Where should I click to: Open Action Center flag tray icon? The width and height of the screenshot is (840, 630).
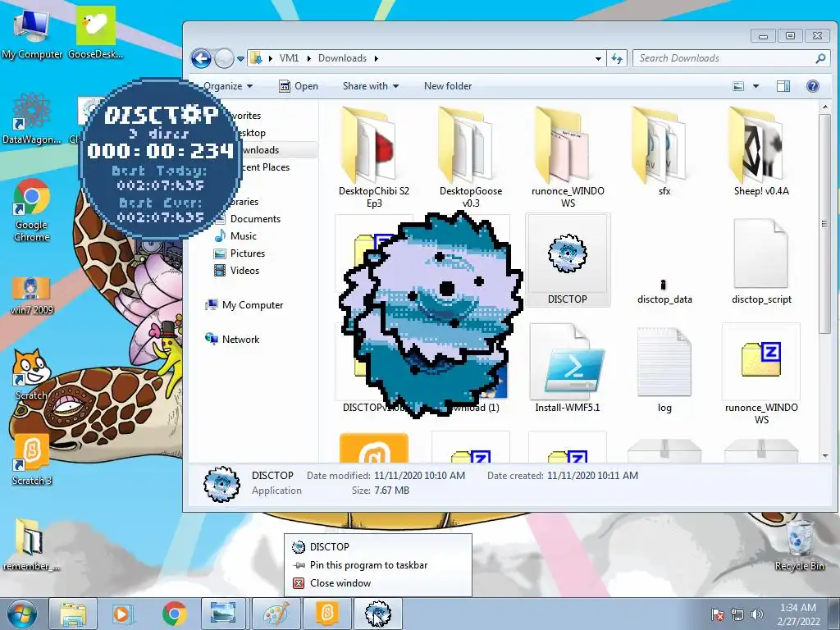pyautogui.click(x=718, y=614)
